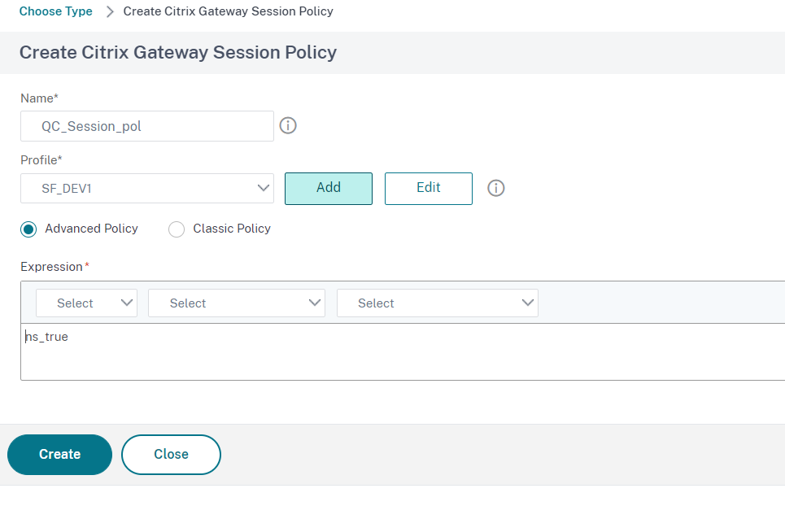This screenshot has height=532, width=785.
Task: Click the Create Citrix Gateway Session Policy breadcrumb
Action: pos(228,11)
